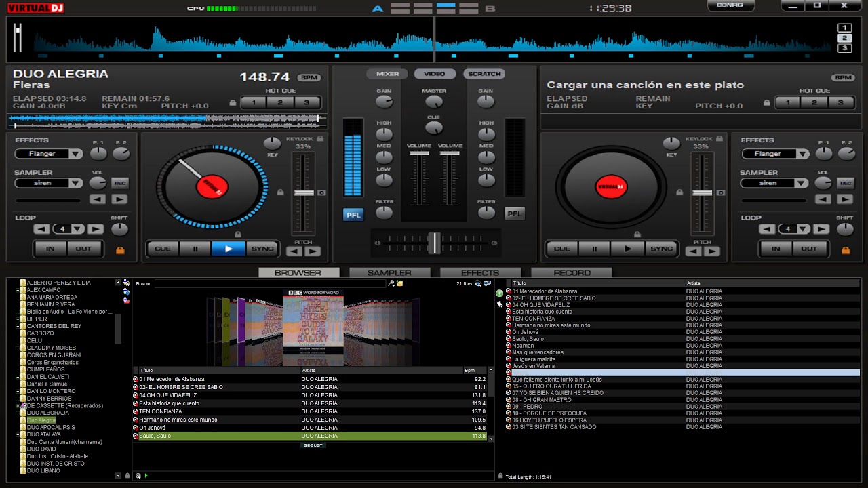Click CUE on the left deck
The height and width of the screenshot is (488, 868).
(x=163, y=249)
